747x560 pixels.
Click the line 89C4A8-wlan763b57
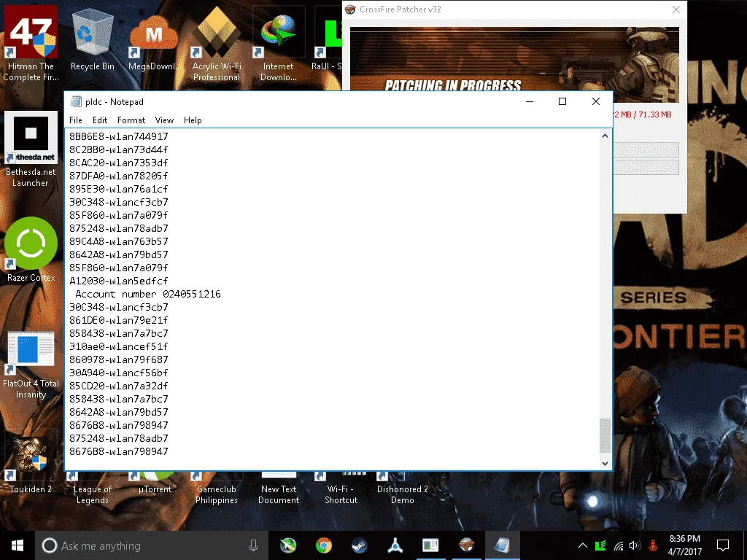coord(119,241)
